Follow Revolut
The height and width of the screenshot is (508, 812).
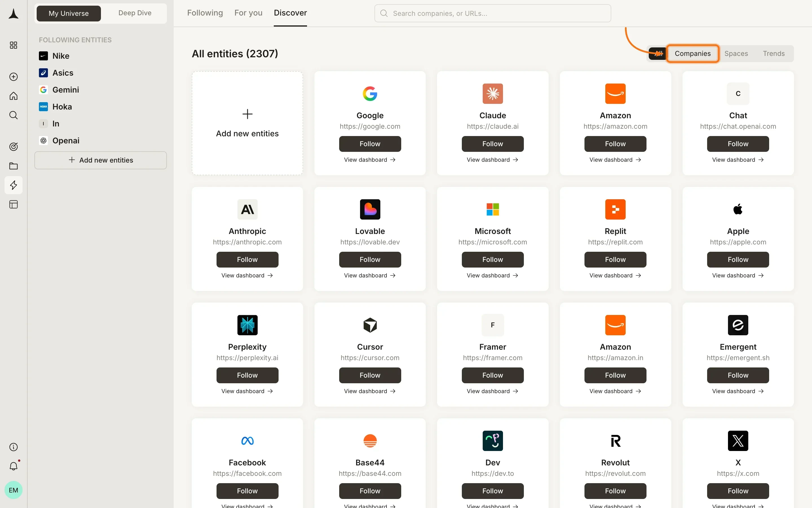pyautogui.click(x=615, y=491)
